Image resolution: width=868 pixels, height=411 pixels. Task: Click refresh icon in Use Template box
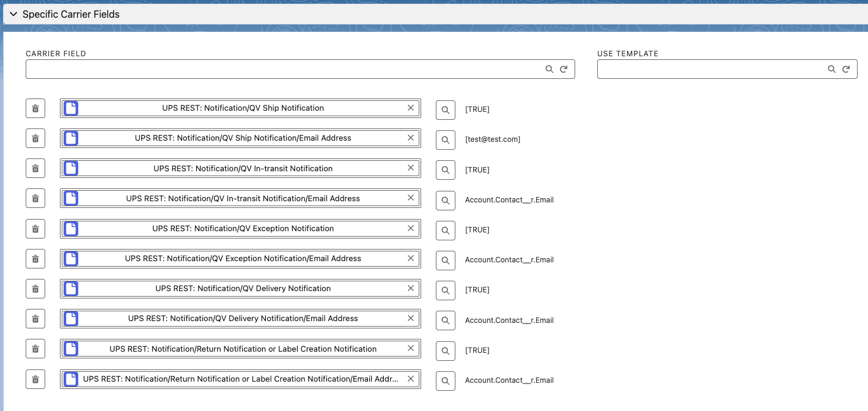[846, 69]
